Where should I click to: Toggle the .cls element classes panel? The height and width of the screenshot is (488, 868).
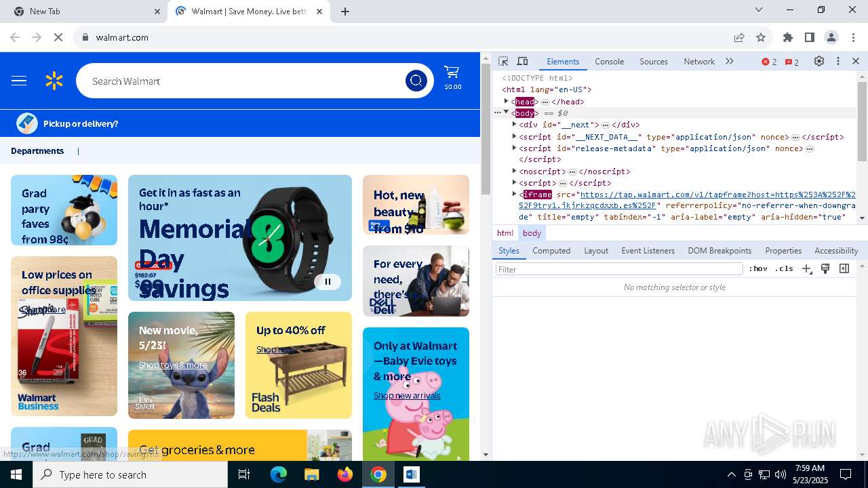pyautogui.click(x=784, y=269)
